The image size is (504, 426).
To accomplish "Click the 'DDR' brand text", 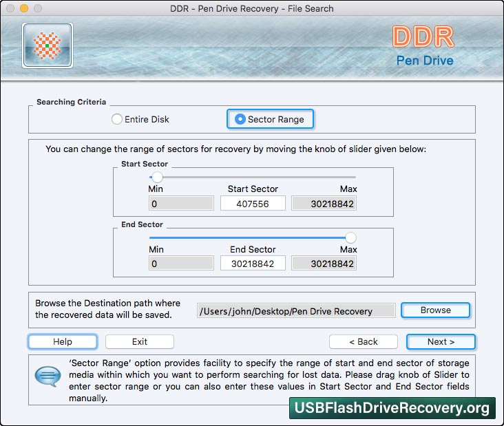I will pos(423,37).
